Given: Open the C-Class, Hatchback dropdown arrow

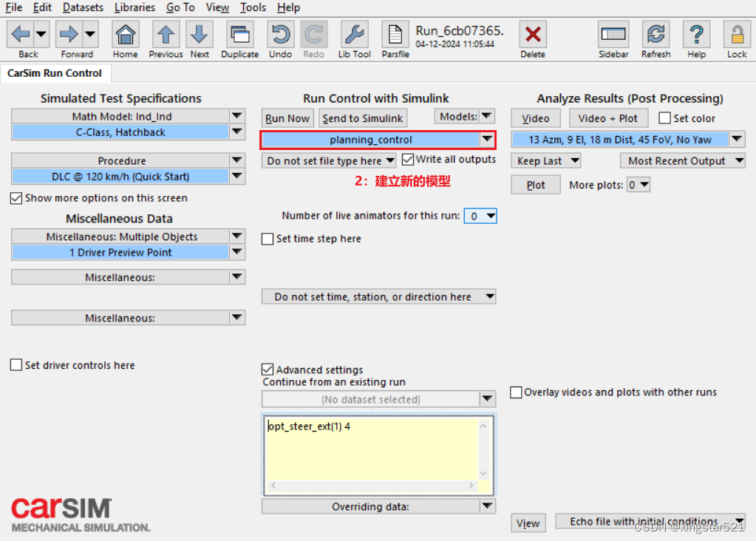Looking at the screenshot, I should 236,132.
